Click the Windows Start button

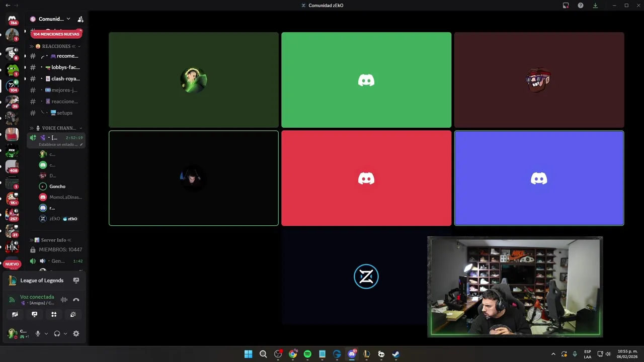pyautogui.click(x=249, y=354)
